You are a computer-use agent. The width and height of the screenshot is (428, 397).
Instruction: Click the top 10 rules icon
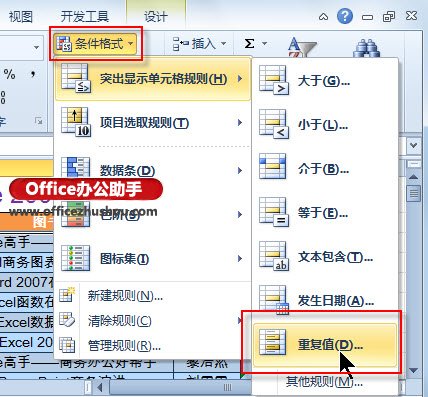pyautogui.click(x=76, y=122)
